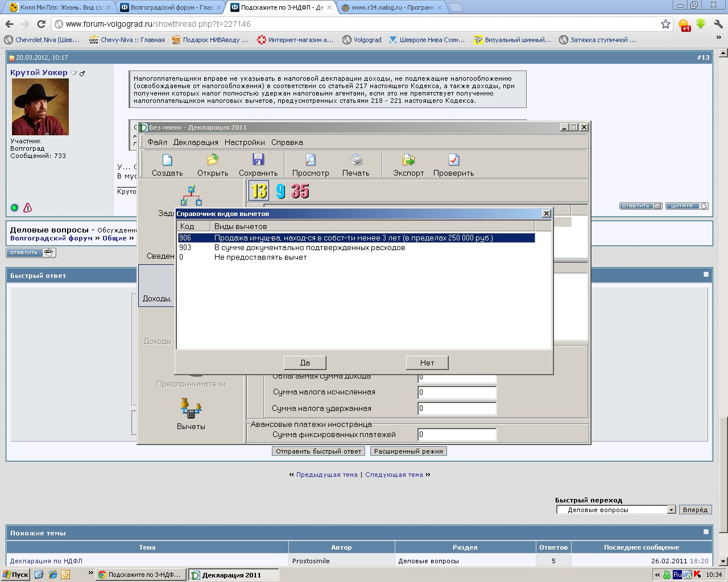728x582 pixels.
Task: Click the green online status icon
Action: (14, 207)
